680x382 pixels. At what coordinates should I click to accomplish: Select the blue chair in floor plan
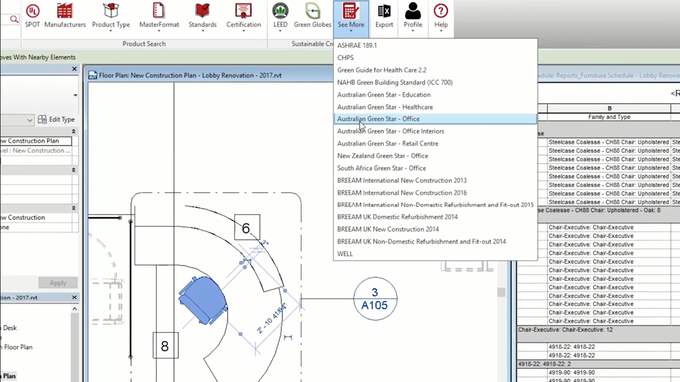pyautogui.click(x=203, y=300)
